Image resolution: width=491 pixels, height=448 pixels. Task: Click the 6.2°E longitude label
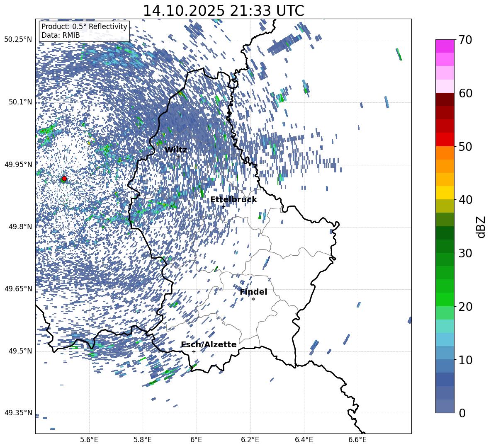(250, 440)
